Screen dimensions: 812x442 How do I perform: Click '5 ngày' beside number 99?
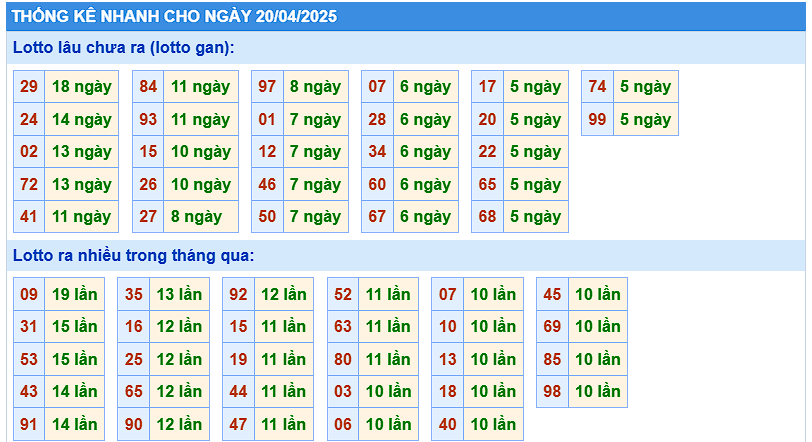[646, 120]
